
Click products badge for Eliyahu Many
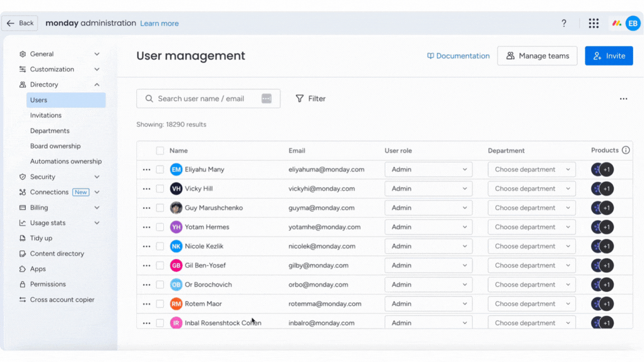coord(603,169)
